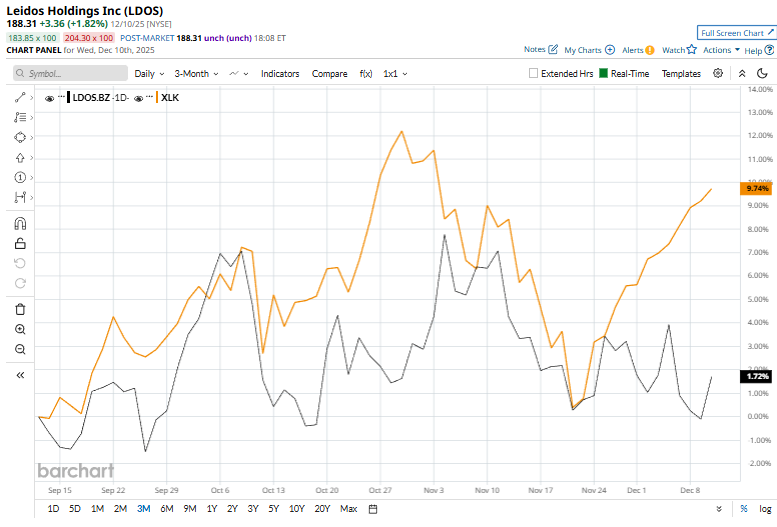Open the Help link
777x527 pixels.
759,50
